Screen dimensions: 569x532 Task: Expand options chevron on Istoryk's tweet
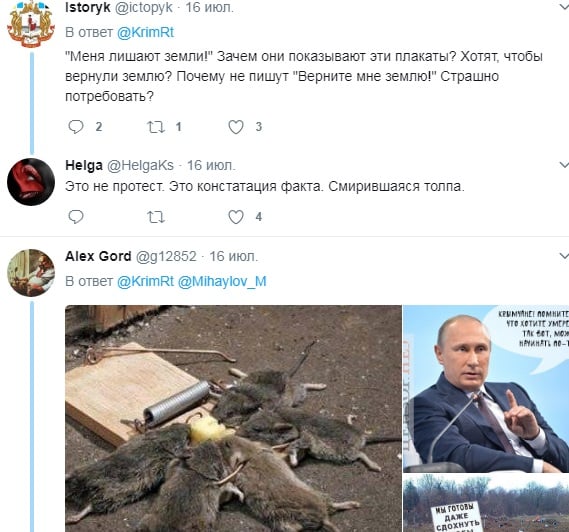564,7
